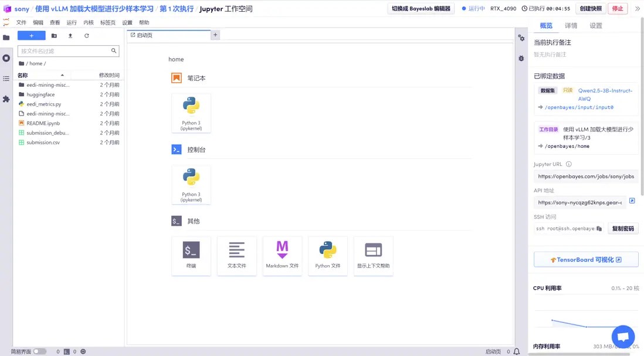Select submission.csv file
The width and height of the screenshot is (644, 356).
tap(69, 143)
